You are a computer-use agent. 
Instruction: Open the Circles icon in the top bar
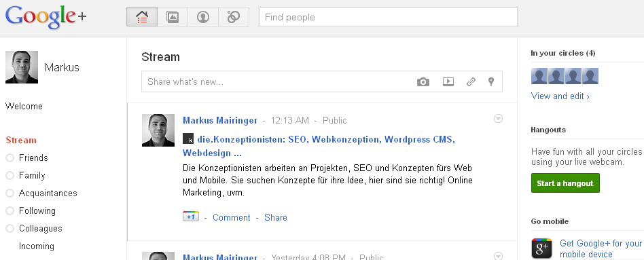pyautogui.click(x=234, y=17)
